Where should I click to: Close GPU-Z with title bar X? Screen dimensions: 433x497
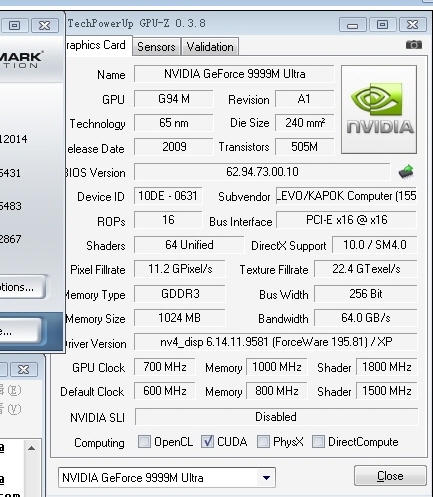pos(412,25)
